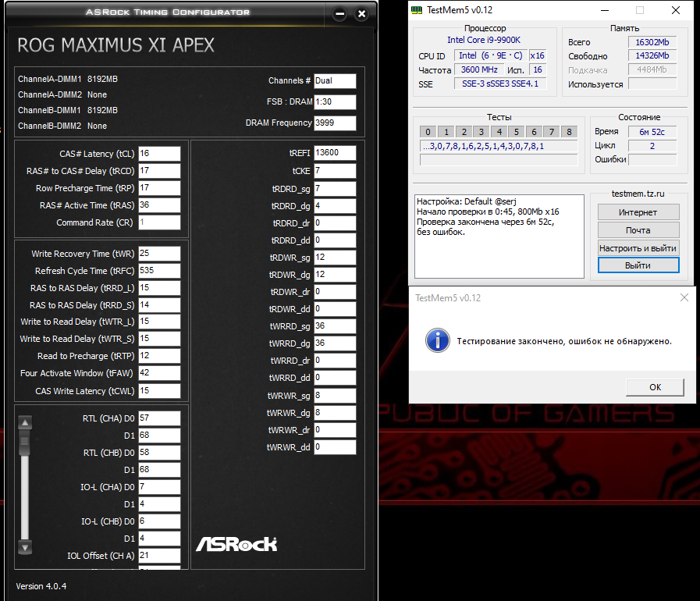This screenshot has width=700, height=601.
Task: Select test box number 8
Action: [x=569, y=132]
